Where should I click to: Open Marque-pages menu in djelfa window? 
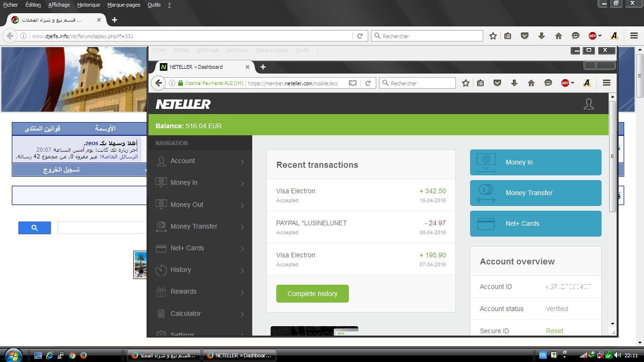pyautogui.click(x=124, y=5)
